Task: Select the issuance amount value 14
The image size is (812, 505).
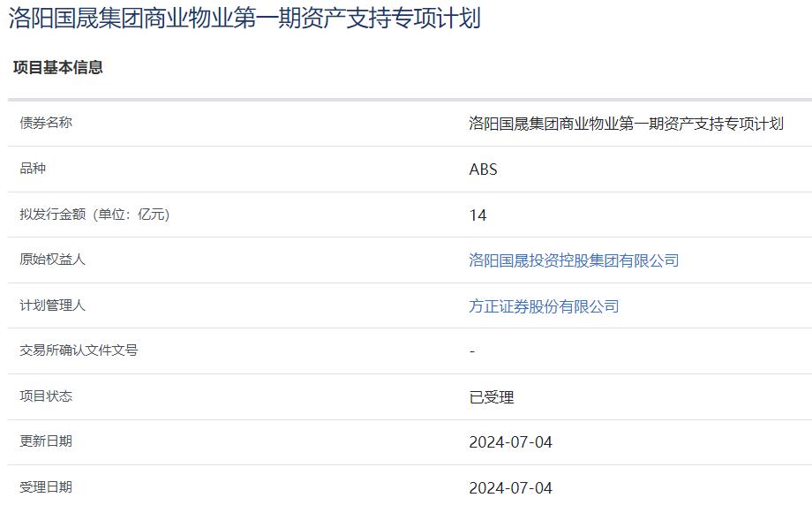Action: click(x=477, y=215)
